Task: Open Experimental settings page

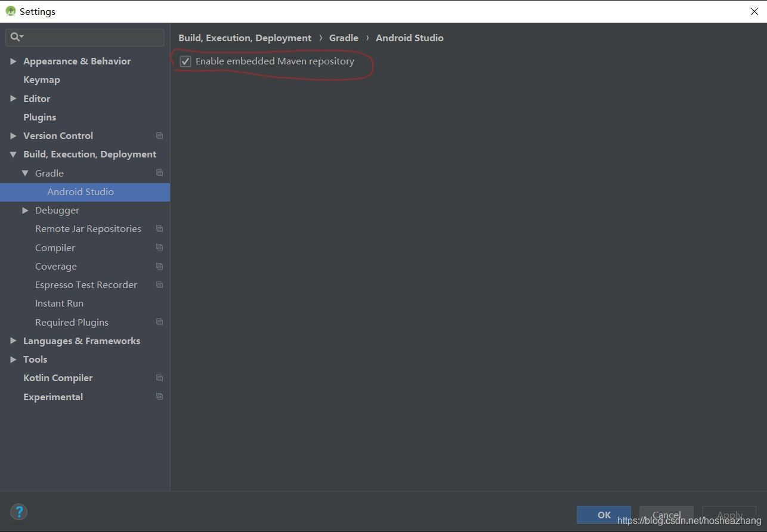Action: (x=53, y=397)
